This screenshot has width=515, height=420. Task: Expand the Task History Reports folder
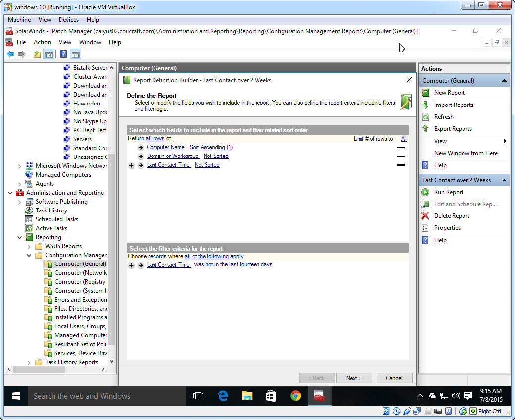pos(29,362)
